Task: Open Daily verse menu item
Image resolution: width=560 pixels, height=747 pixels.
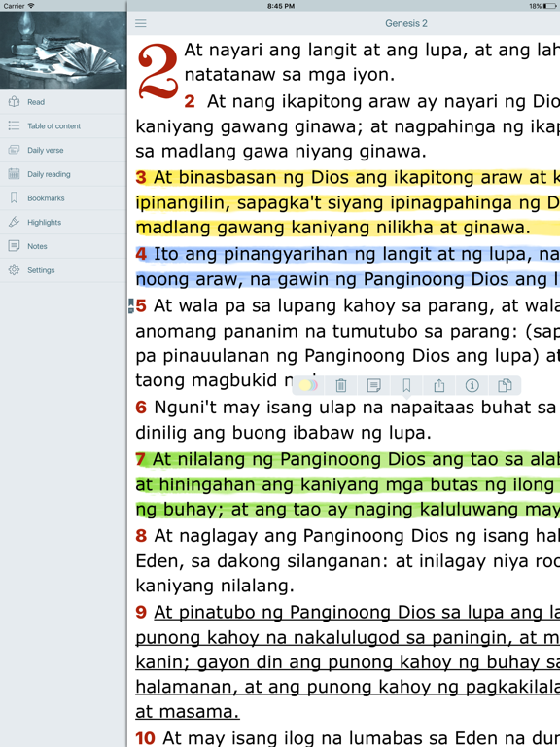Action: pyautogui.click(x=63, y=150)
